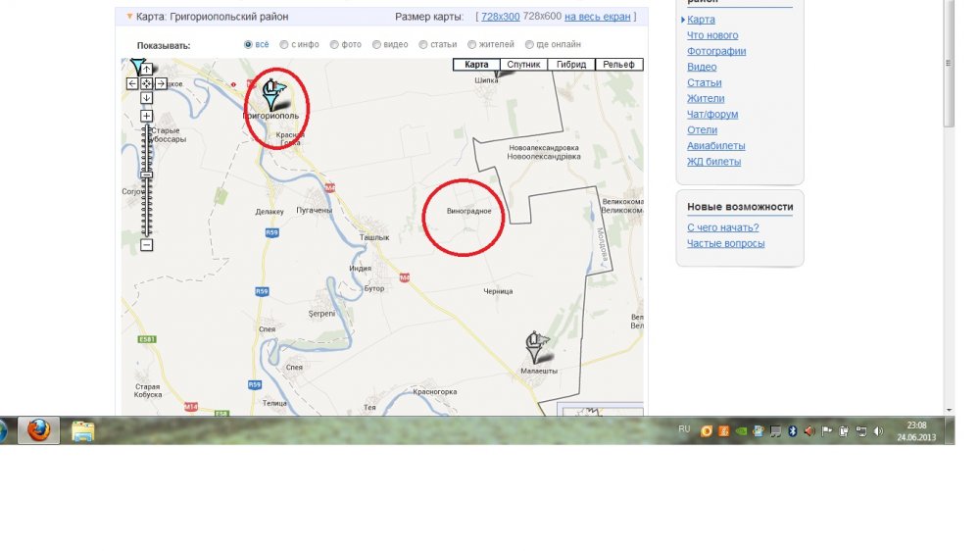Open the 'ЖД билеты' sidebar link
Image resolution: width=980 pixels, height=551 pixels.
coord(713,162)
